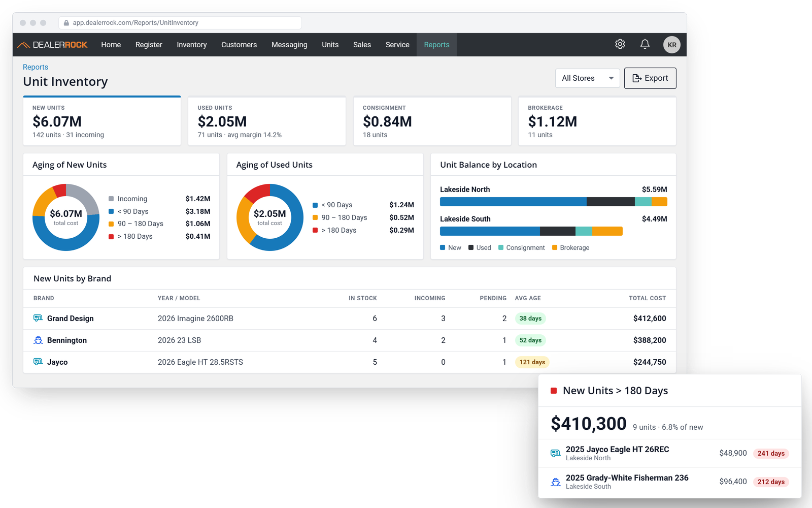Click the Grand Design RV brand icon
Viewport: 812px width, 508px height.
coord(38,318)
